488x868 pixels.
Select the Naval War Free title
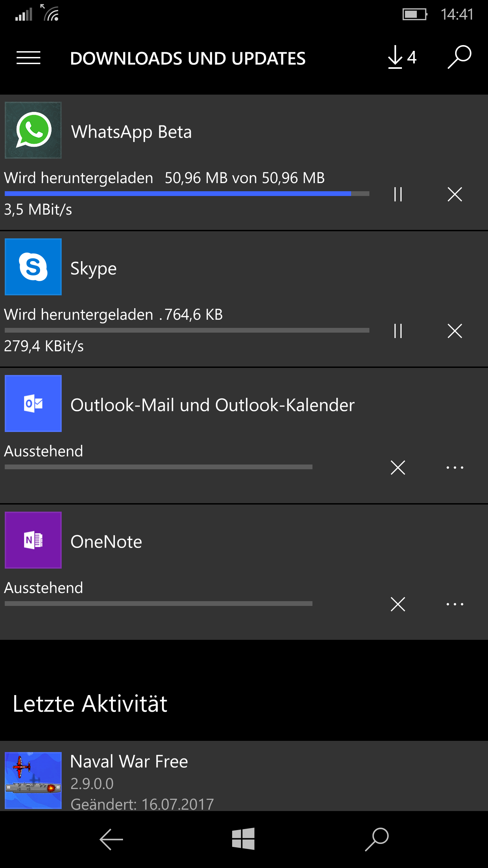129,761
